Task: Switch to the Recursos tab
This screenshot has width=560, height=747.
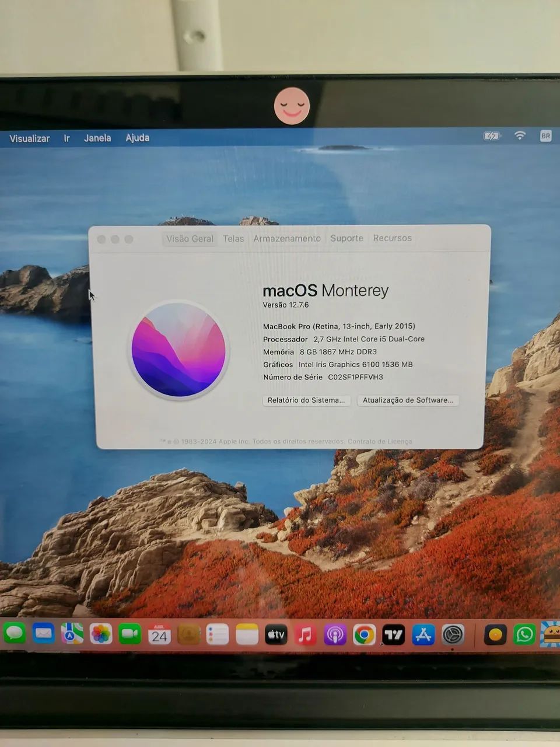Action: 392,238
